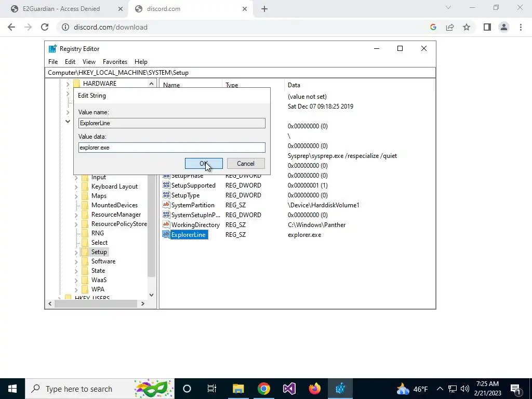Click the SystemSetupInP... DWORD icon
Image resolution: width=532 pixels, height=399 pixels.
click(x=166, y=215)
